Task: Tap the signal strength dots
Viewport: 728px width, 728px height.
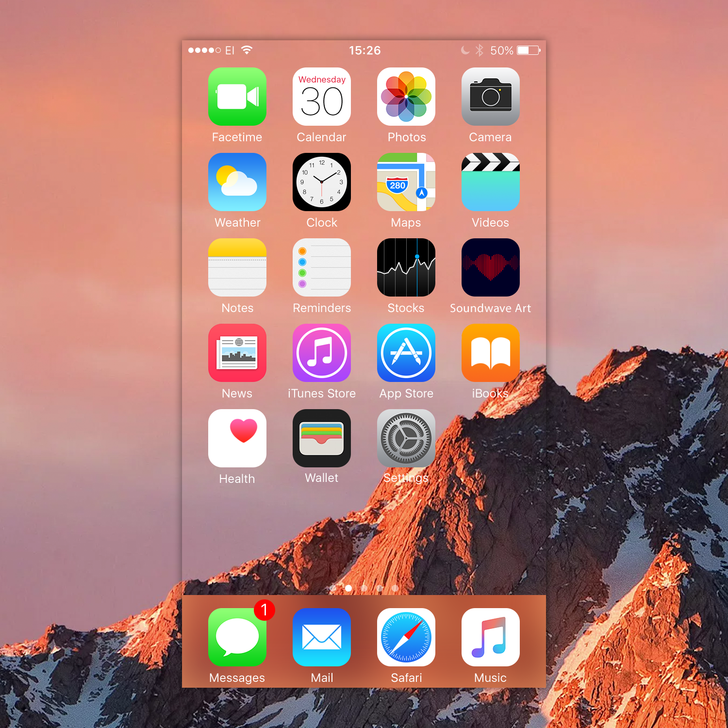Action: point(204,50)
